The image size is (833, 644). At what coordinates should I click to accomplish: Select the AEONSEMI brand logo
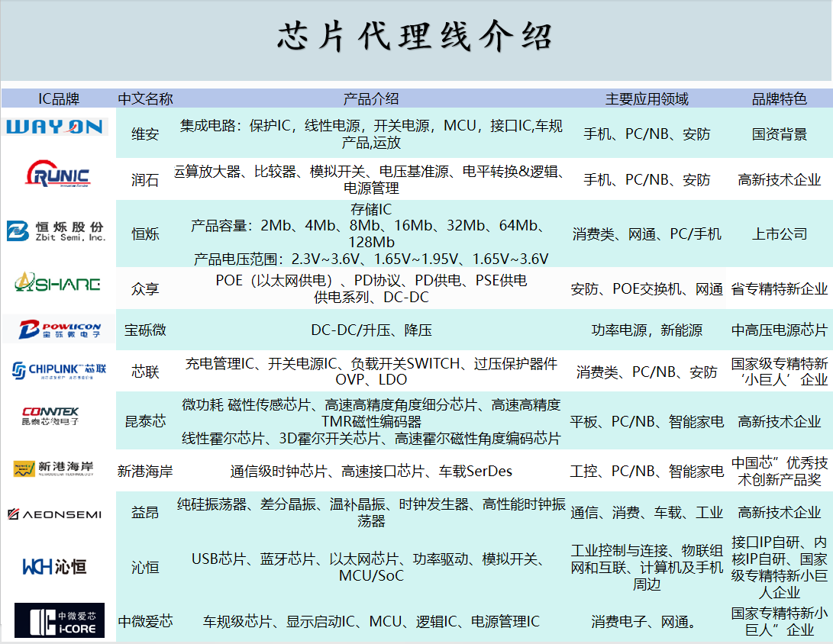click(55, 514)
